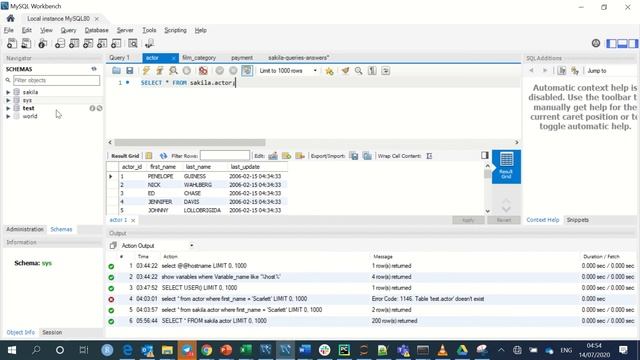
Task: Click the Windows Start button
Action: tap(12, 350)
